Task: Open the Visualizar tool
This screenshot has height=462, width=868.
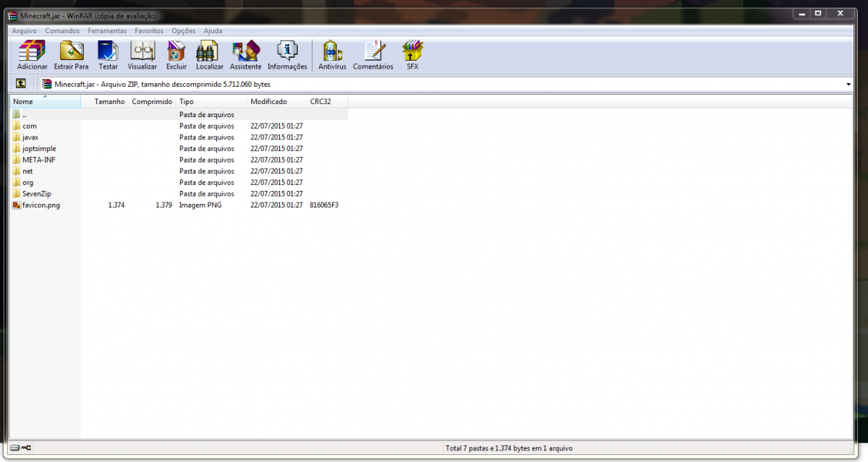Action: click(142, 55)
